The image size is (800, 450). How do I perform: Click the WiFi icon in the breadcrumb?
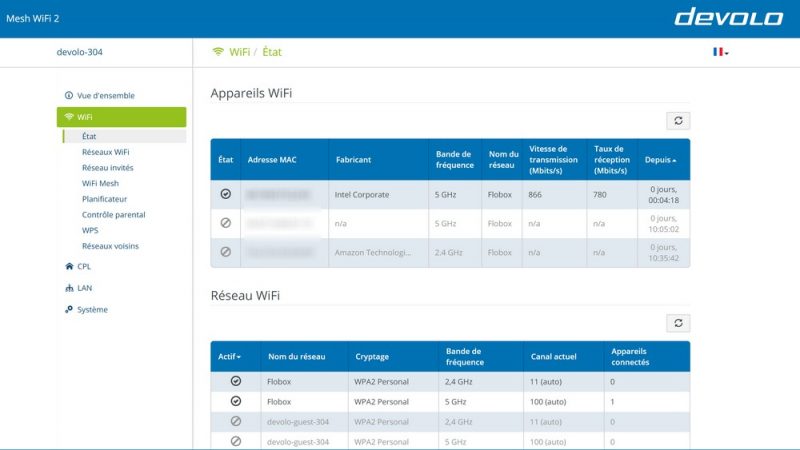click(218, 52)
